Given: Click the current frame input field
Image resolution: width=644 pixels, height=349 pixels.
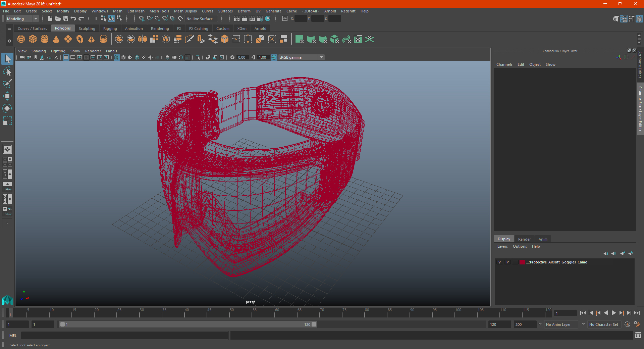Looking at the screenshot, I should [x=566, y=313].
